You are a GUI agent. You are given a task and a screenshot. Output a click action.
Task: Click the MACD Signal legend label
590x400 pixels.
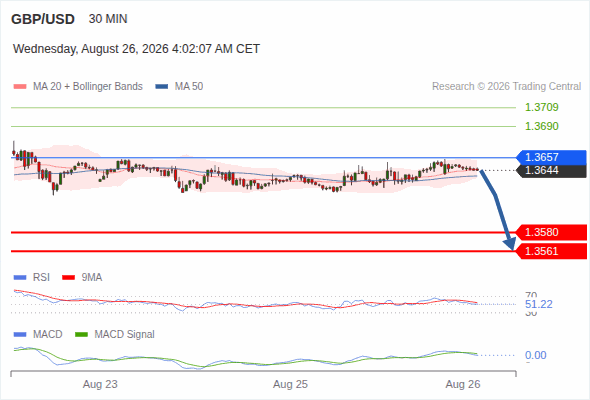click(x=125, y=335)
